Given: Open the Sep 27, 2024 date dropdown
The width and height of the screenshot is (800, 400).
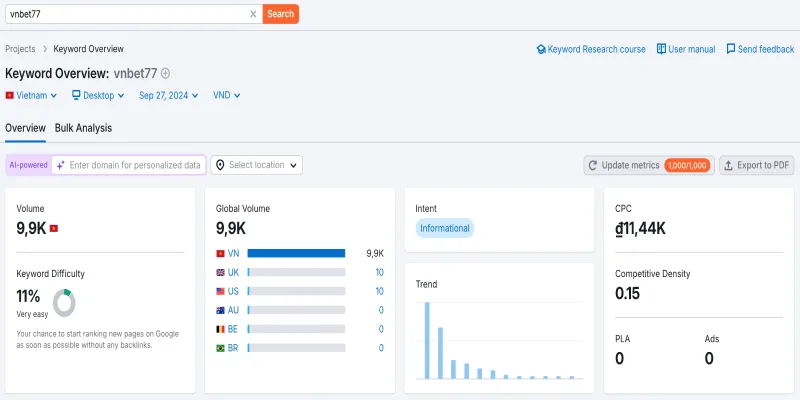Looking at the screenshot, I should click(x=169, y=95).
